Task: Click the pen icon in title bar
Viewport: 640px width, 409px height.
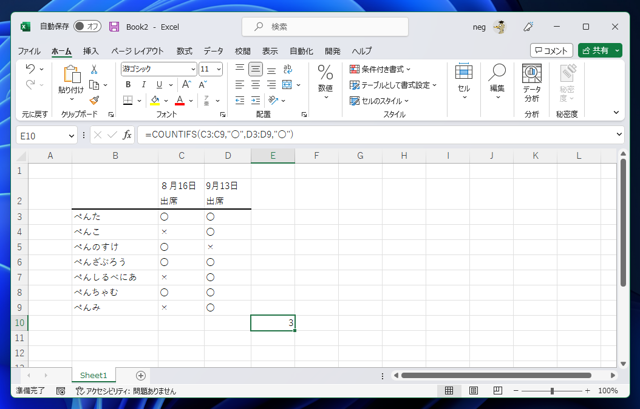Action: pyautogui.click(x=528, y=27)
